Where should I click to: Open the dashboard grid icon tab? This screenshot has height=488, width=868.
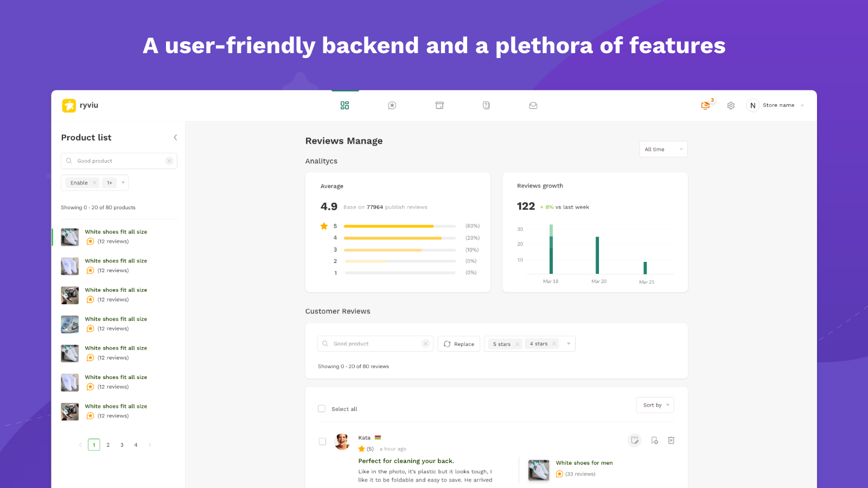[x=344, y=106]
